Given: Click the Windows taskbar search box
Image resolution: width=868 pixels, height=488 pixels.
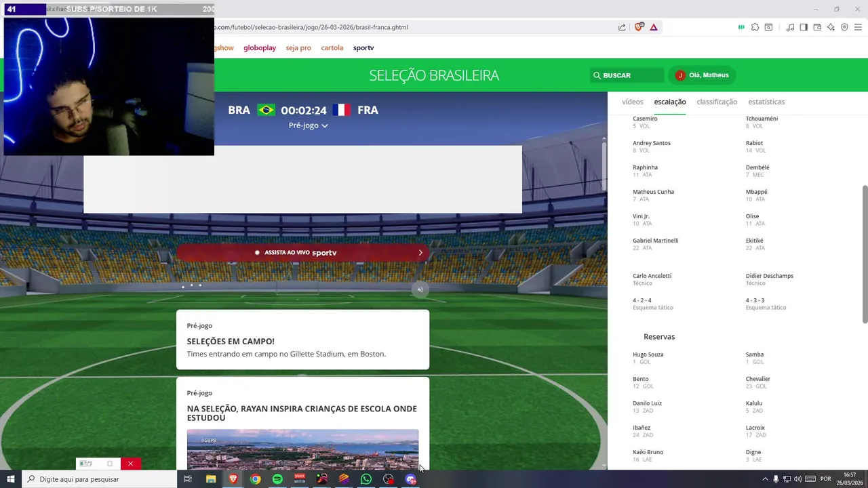Looking at the screenshot, I should (98, 479).
